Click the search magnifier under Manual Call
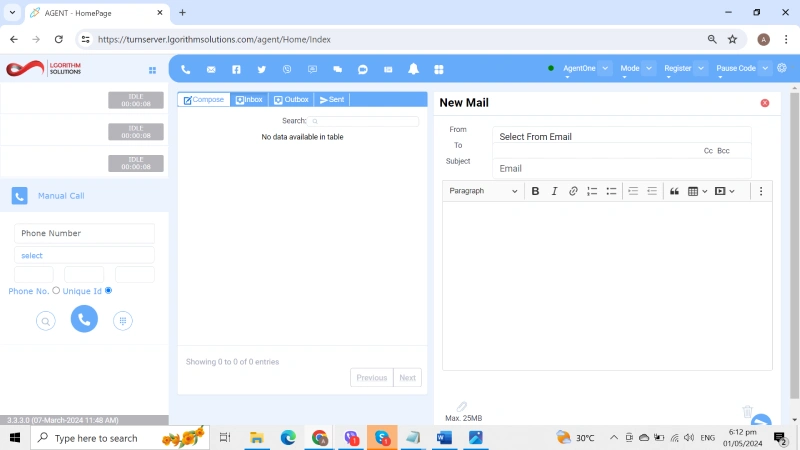This screenshot has height=450, width=800. click(46, 320)
